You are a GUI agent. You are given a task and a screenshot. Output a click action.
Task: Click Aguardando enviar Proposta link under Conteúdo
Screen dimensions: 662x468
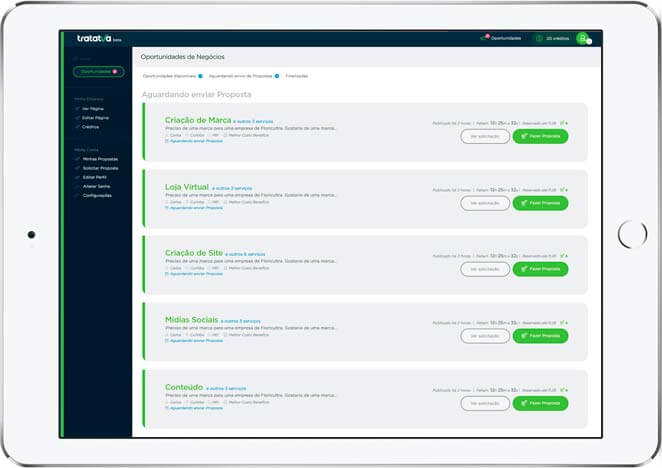point(196,408)
